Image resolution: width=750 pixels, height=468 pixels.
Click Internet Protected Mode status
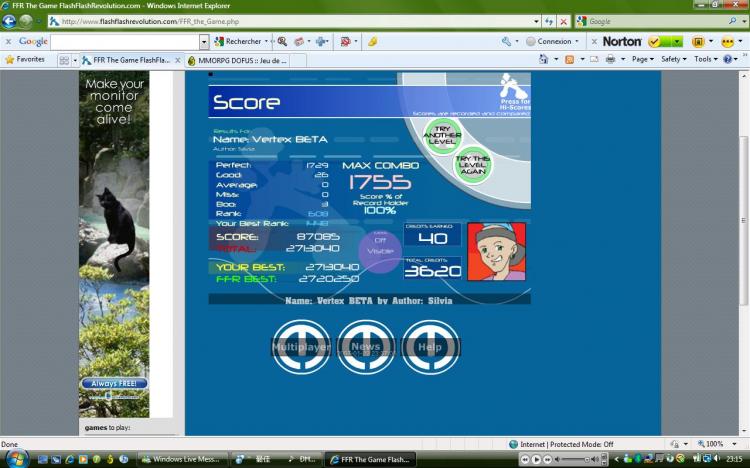[x=562, y=444]
